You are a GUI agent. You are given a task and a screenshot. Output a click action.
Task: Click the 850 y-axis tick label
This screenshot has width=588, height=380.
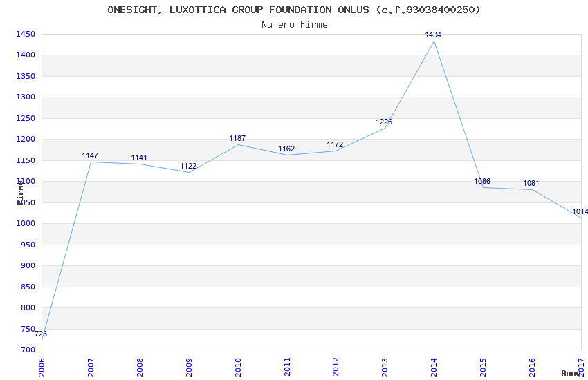point(28,287)
